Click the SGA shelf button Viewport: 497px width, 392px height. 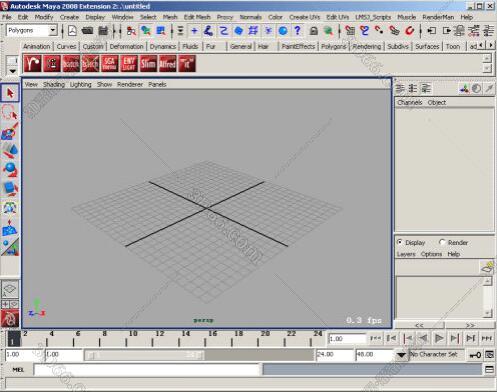point(109,63)
